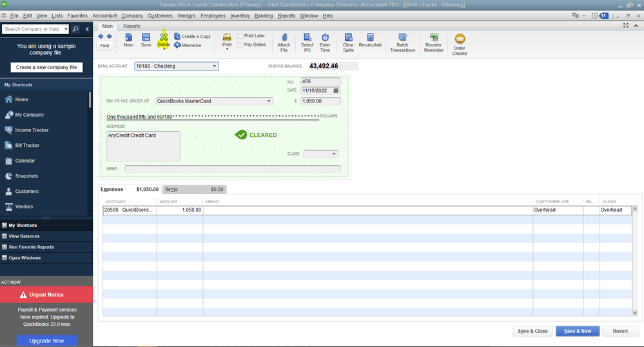
Task: Open the Accountant menu
Action: (104, 15)
